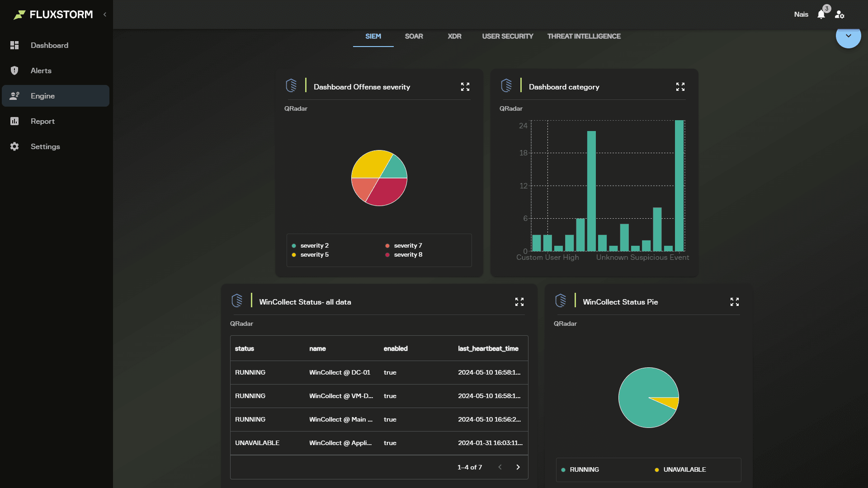Collapse the sidebar with chevron arrow
This screenshot has height=488, width=868.
tap(105, 14)
